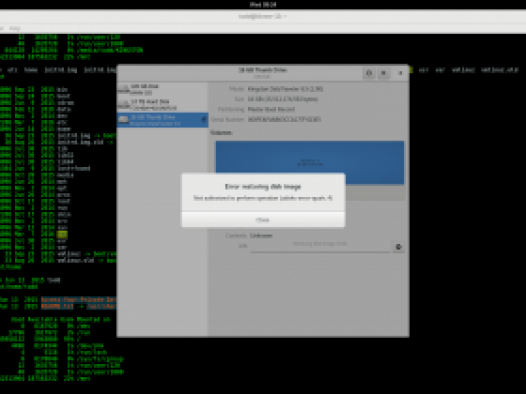Select the 1.0 TB Hard Disk entry

[x=162, y=105]
